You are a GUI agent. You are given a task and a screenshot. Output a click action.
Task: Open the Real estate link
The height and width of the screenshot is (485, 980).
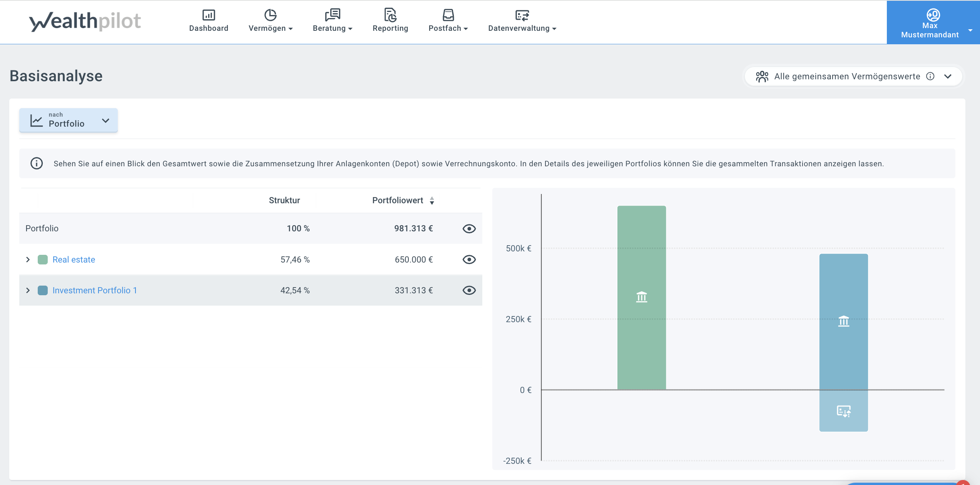coord(74,259)
